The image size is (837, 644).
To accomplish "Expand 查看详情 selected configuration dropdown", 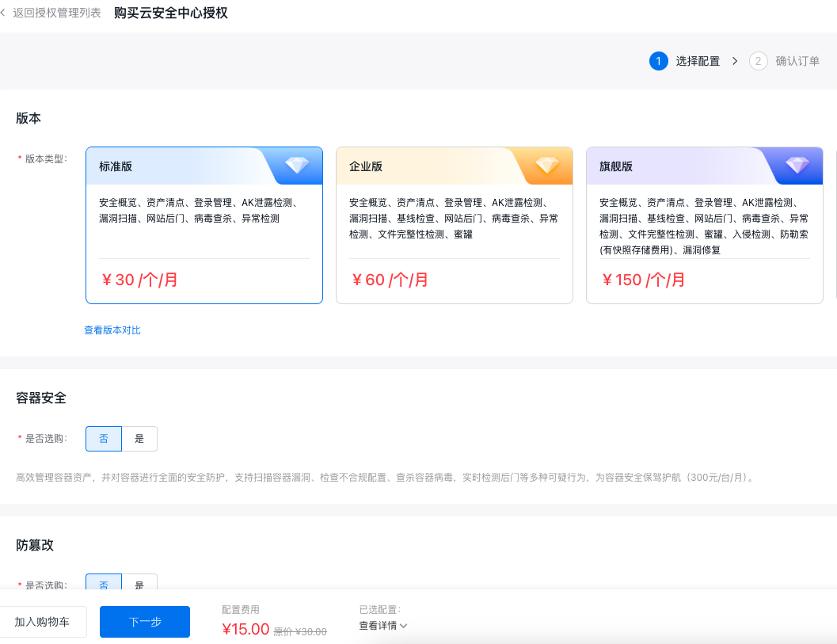I will coord(378,626).
